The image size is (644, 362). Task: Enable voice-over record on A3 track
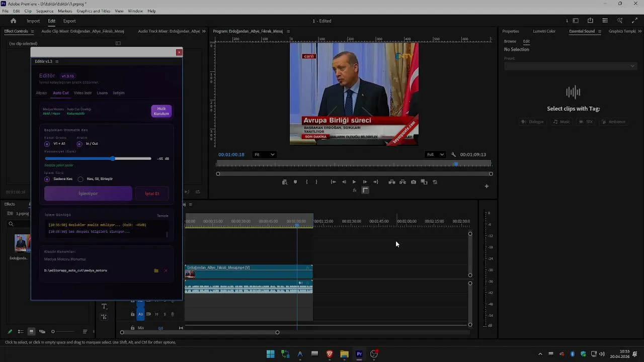click(x=172, y=314)
